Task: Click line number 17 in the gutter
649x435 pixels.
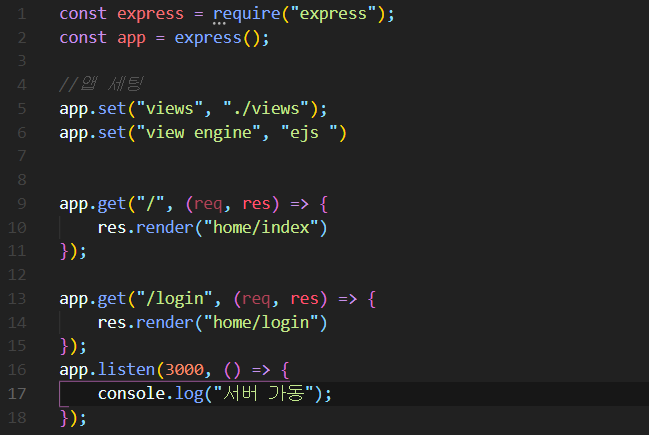Action: (17, 393)
